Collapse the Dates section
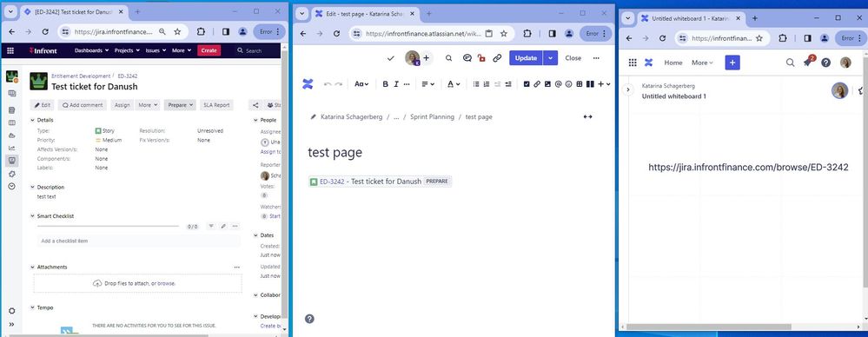The image size is (868, 337). click(x=255, y=235)
